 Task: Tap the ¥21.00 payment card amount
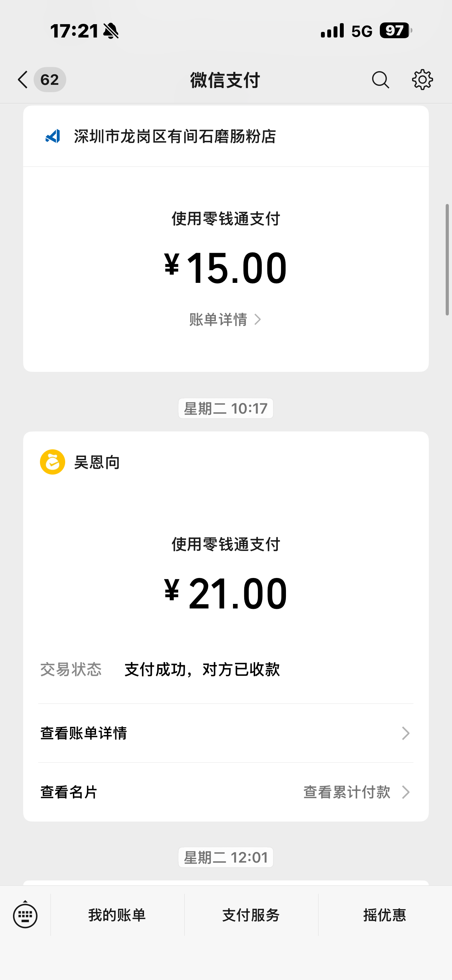pos(226,593)
